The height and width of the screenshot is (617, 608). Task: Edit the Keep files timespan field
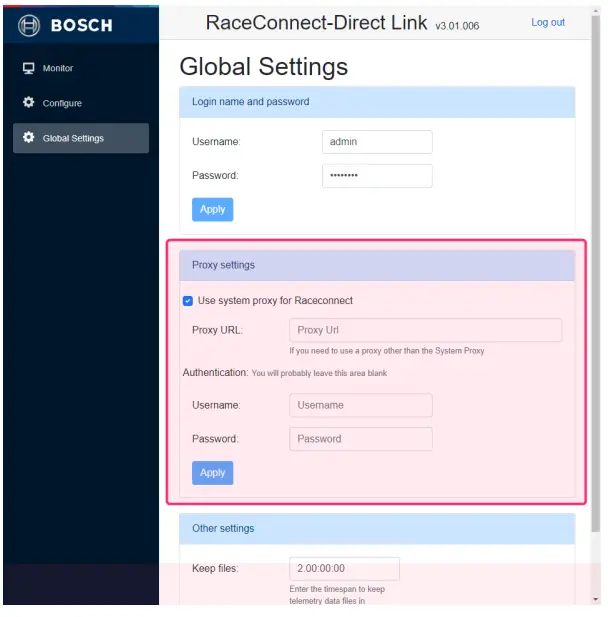(x=344, y=569)
